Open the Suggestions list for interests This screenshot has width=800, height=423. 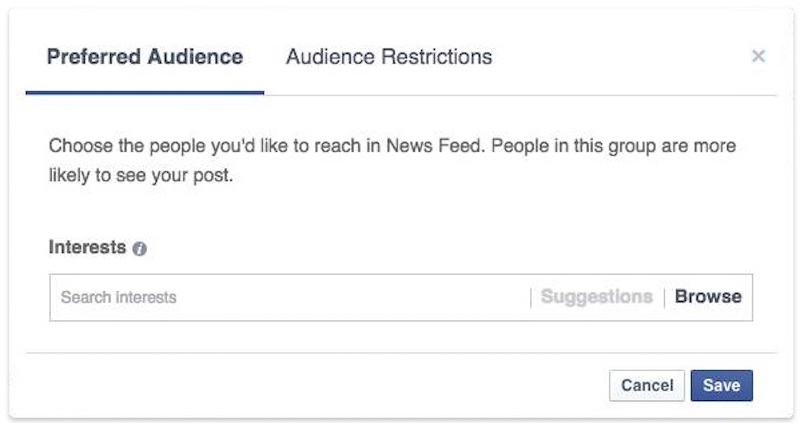[x=596, y=297]
